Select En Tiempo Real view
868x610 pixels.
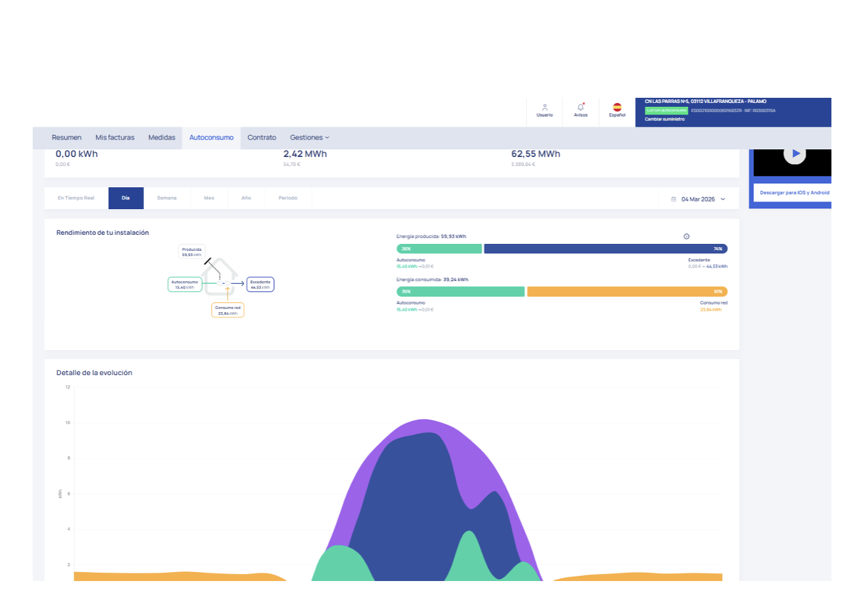pos(76,198)
